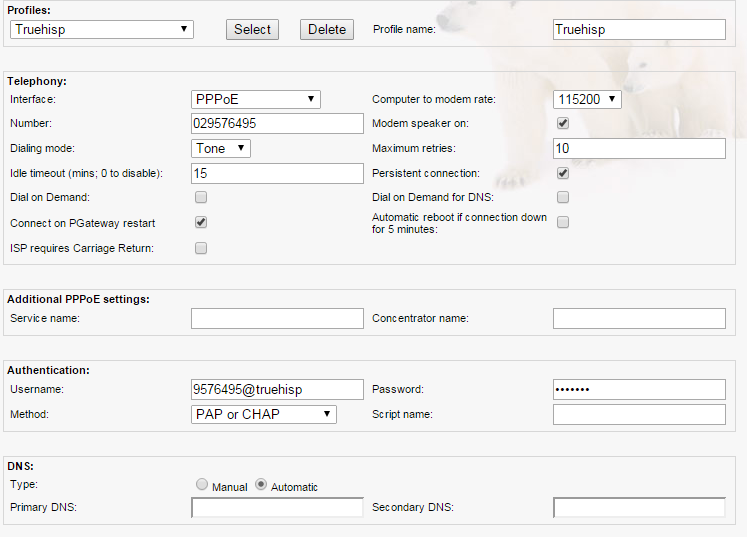Check ISP requires Carriage Return box
Screen dimensions: 747x537
click(201, 247)
